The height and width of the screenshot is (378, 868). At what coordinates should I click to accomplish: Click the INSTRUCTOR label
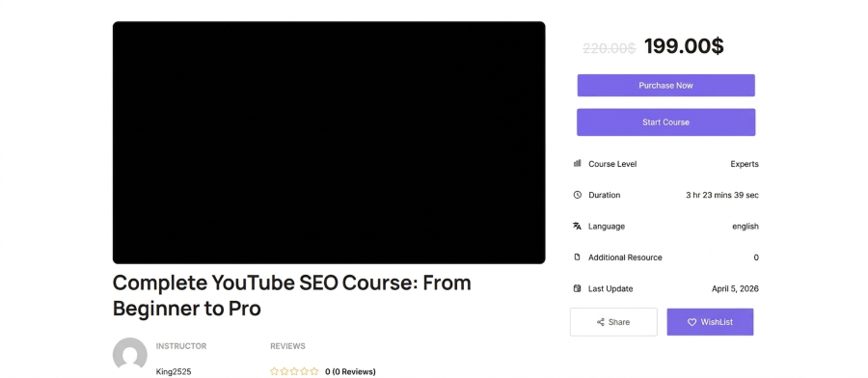coord(181,346)
